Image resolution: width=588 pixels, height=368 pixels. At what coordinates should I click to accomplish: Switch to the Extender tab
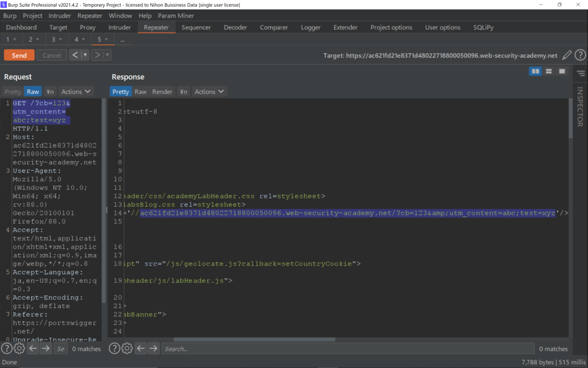coord(345,27)
